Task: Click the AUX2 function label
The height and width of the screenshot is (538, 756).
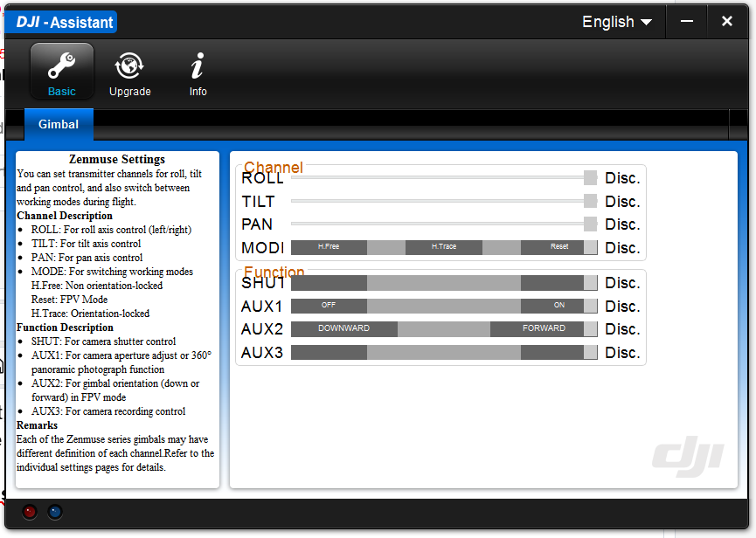Action: coord(262,329)
